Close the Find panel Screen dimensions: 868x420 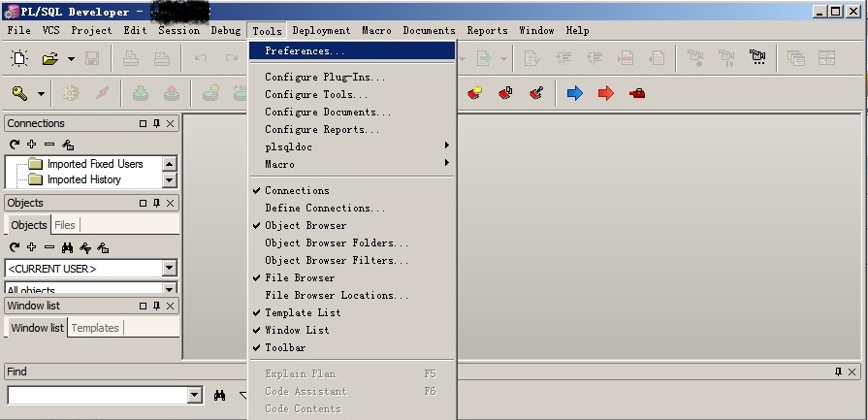click(x=852, y=372)
